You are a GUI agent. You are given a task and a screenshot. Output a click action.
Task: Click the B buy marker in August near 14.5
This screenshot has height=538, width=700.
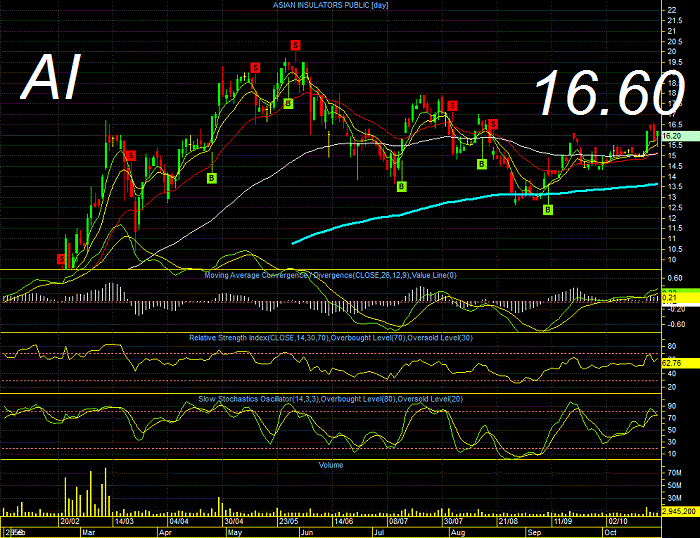[x=482, y=164]
